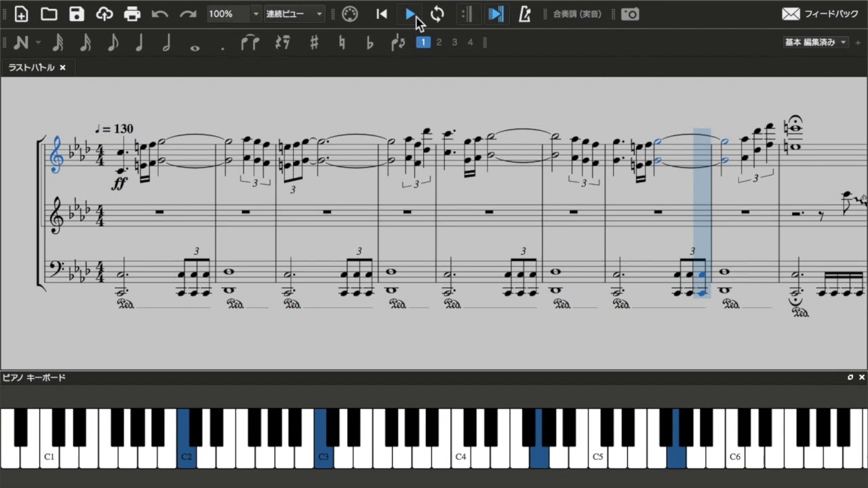Select voice 2
The width and height of the screenshot is (868, 488).
pyautogui.click(x=439, y=42)
